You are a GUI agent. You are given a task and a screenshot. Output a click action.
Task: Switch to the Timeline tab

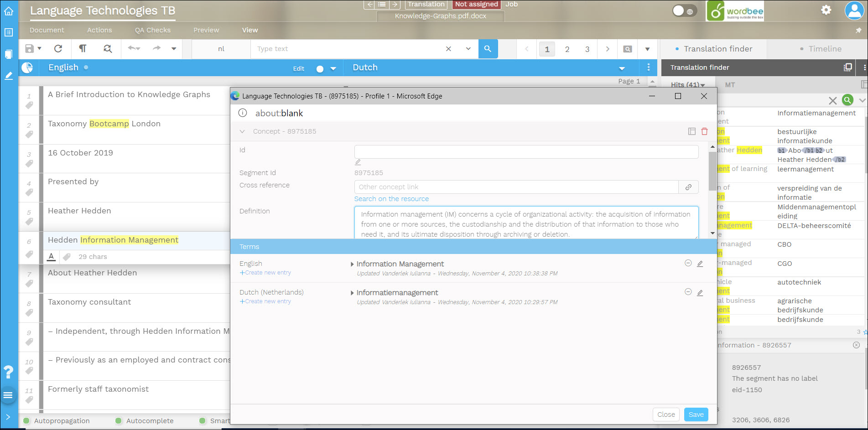[x=824, y=49]
